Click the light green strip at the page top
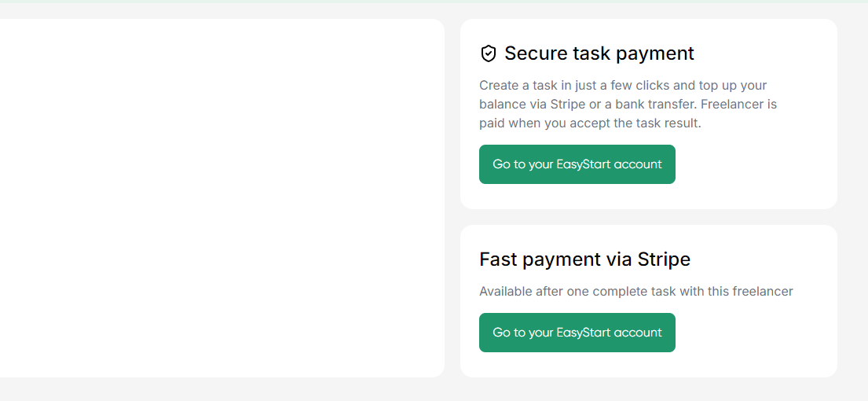This screenshot has width=868, height=401. point(434,2)
